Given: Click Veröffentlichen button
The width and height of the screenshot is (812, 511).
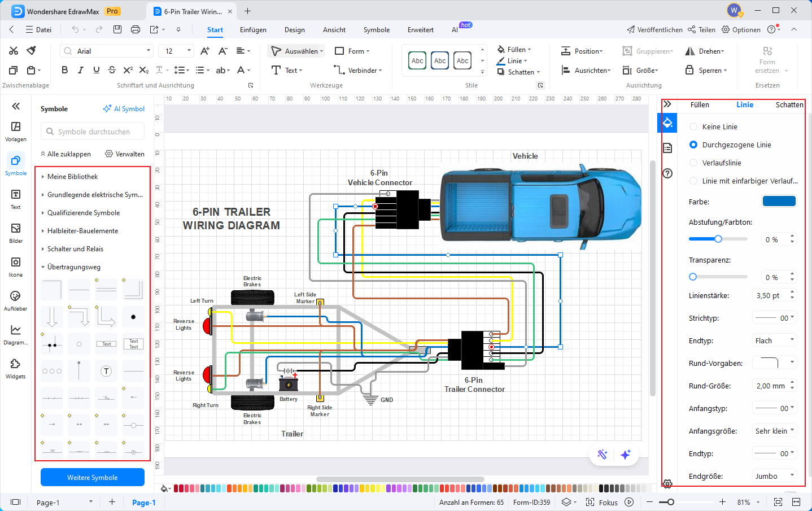Looking at the screenshot, I should tap(654, 30).
